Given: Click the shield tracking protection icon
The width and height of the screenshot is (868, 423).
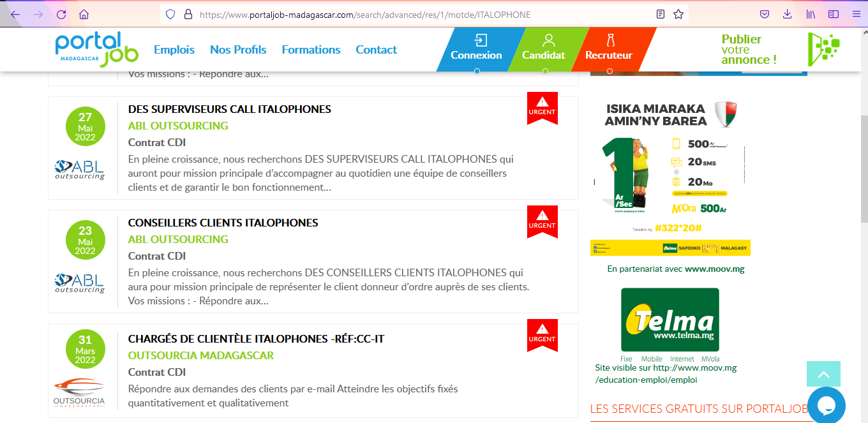Looking at the screenshot, I should (170, 14).
